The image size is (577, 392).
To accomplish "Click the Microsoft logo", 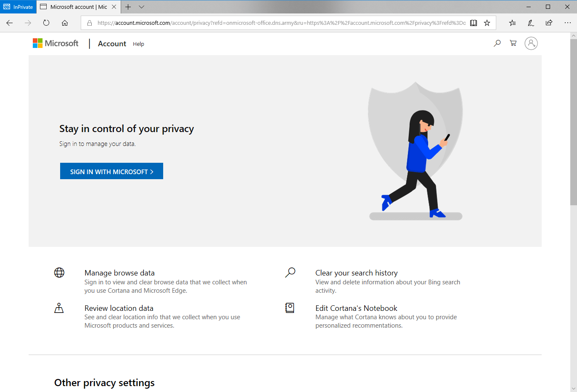I will pos(56,43).
